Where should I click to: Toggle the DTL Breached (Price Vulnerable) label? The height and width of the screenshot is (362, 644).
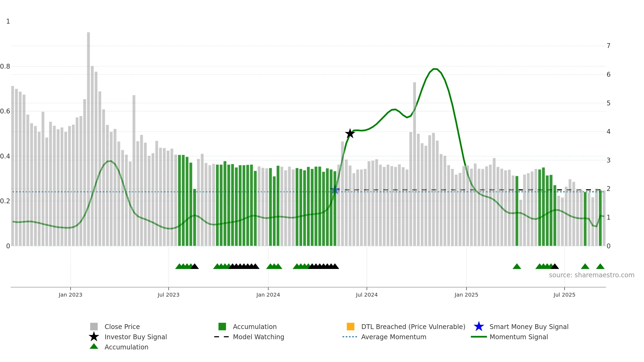(413, 327)
